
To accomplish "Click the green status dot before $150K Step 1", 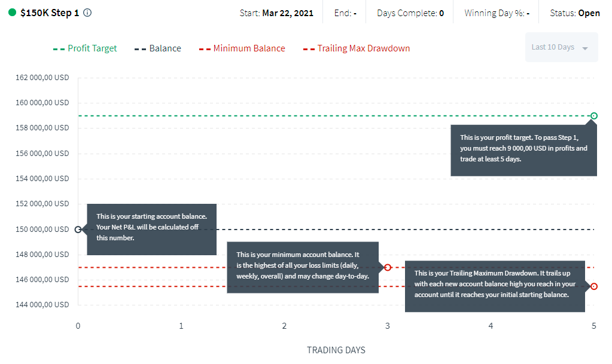I will 12,13.
